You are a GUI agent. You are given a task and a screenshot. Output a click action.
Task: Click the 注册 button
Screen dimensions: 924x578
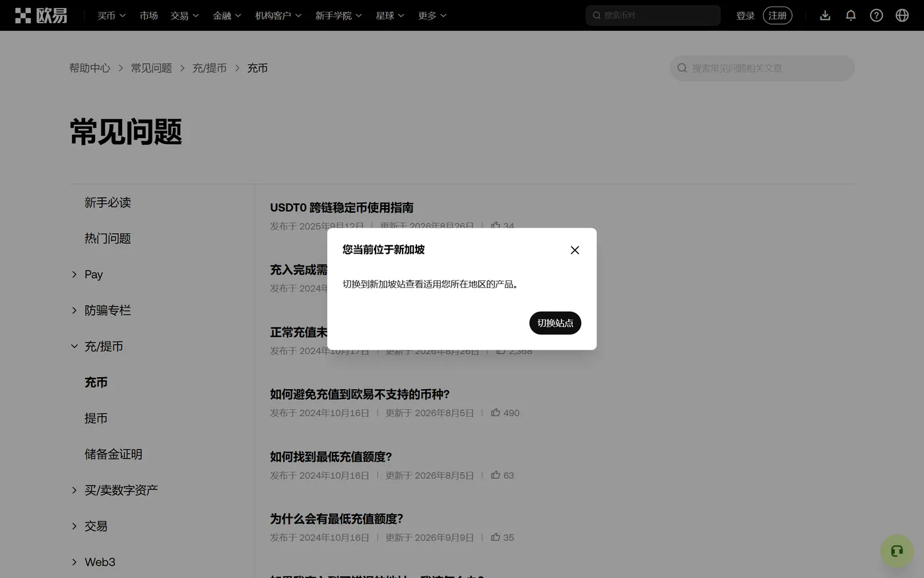[x=777, y=15]
